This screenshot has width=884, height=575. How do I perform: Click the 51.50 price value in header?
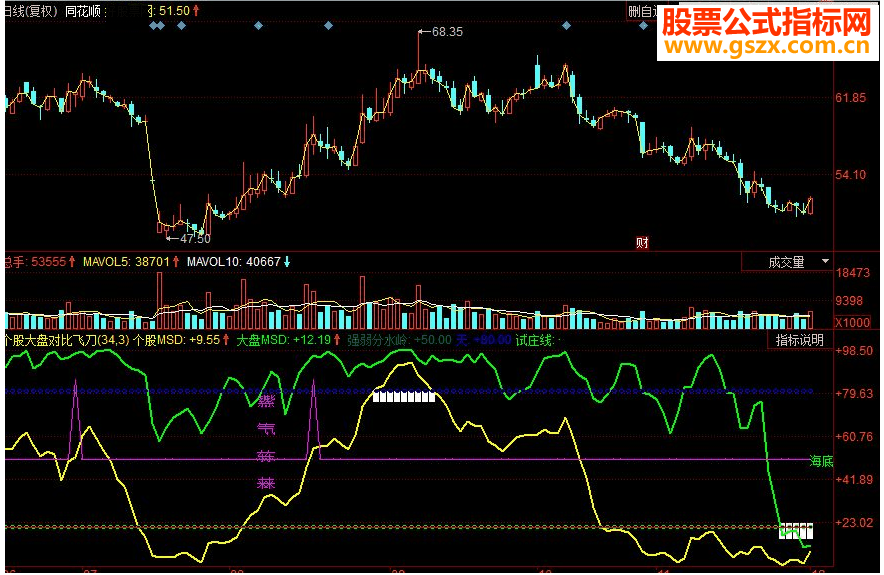[x=175, y=11]
